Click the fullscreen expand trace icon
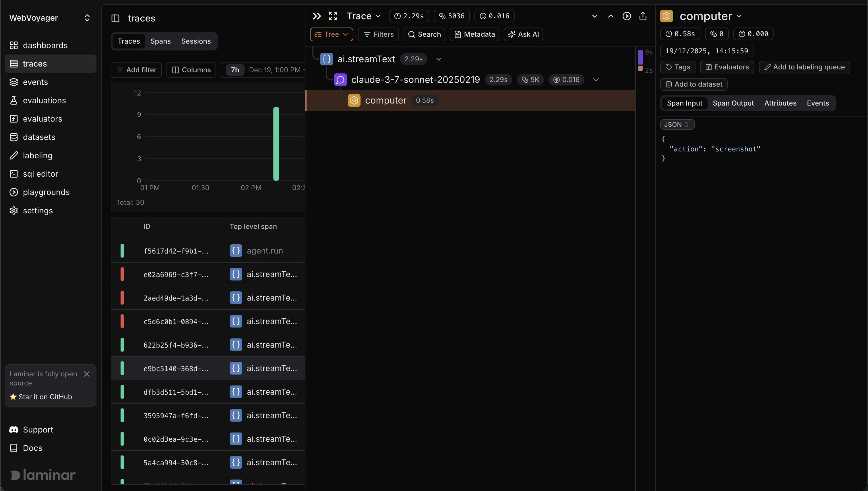 click(x=333, y=16)
